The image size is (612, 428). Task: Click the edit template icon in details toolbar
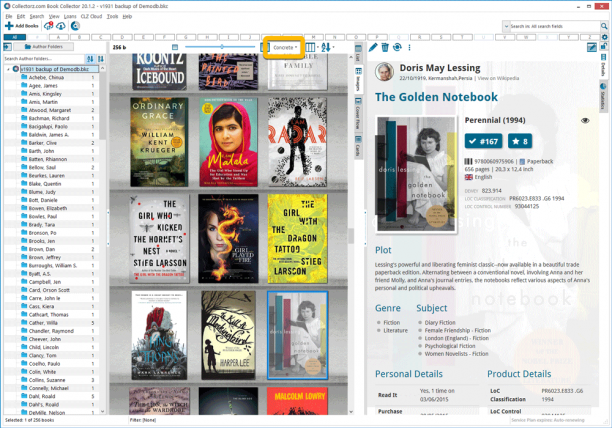[x=592, y=47]
